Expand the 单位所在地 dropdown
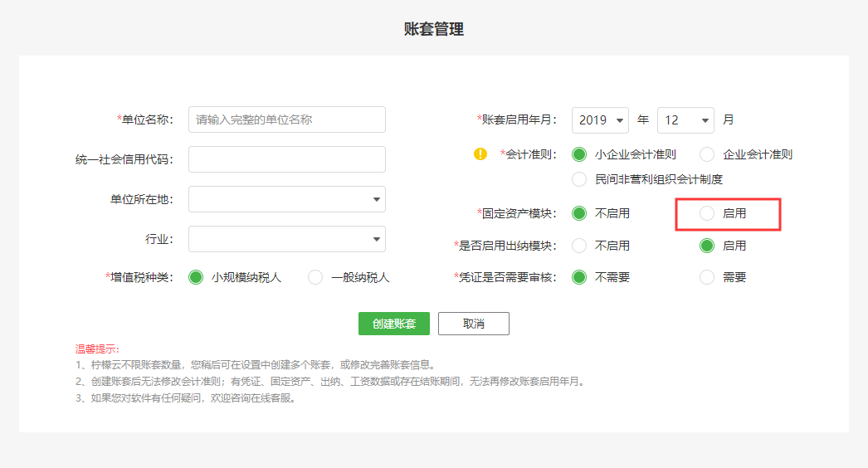868x468 pixels. click(287, 199)
